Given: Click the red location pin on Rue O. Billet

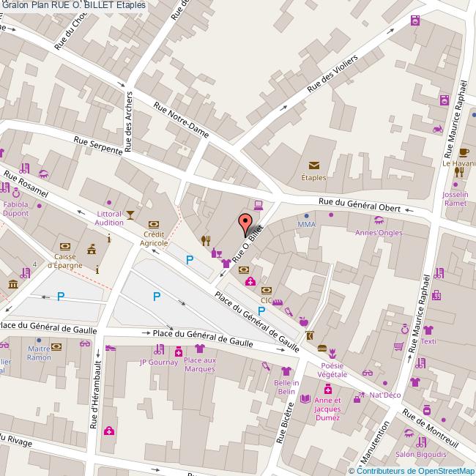Looking at the screenshot, I should pyautogui.click(x=246, y=221).
